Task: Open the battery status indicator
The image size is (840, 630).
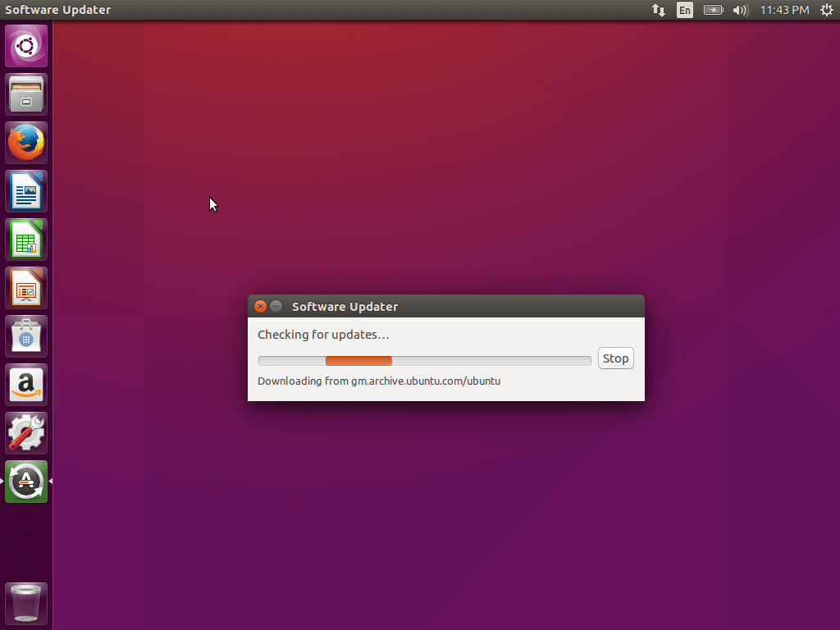Action: point(713,10)
